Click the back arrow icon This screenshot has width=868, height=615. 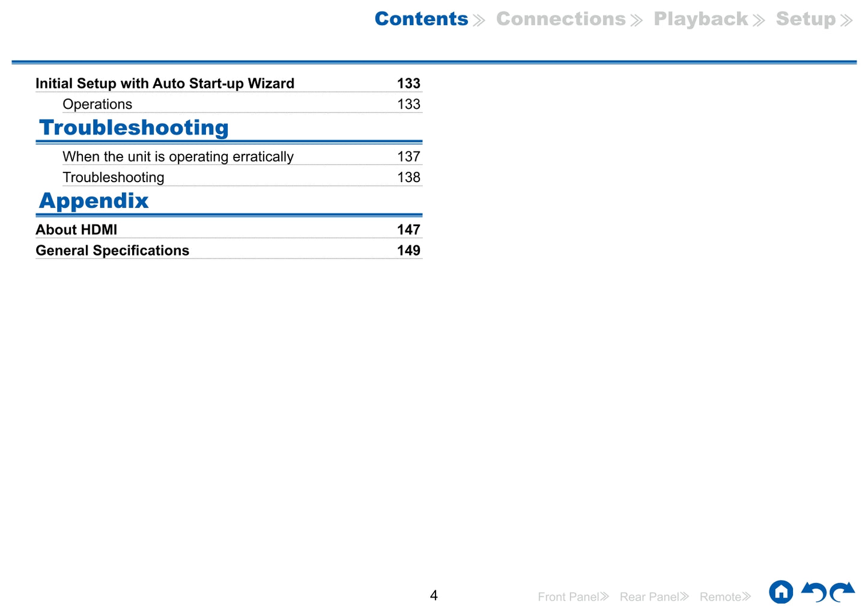[815, 592]
